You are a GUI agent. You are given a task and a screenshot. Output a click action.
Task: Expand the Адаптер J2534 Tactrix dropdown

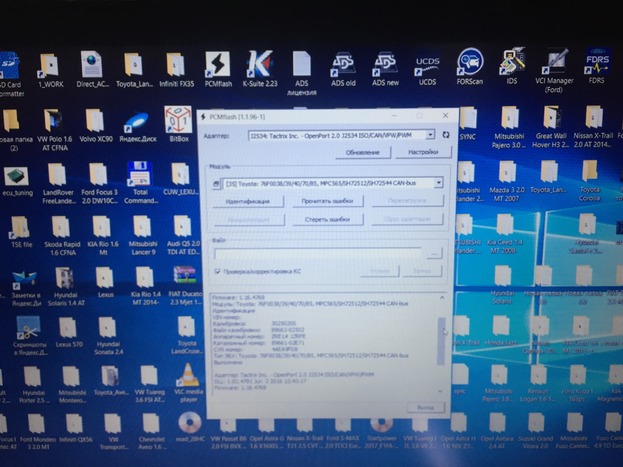(x=430, y=133)
